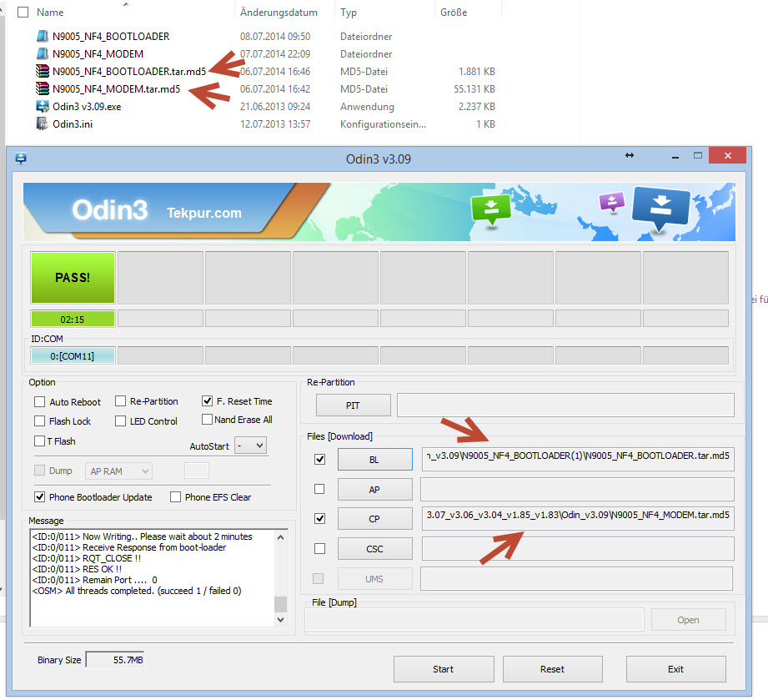Click the 0:[COM11] port indicator
The height and width of the screenshot is (700, 768).
pyautogui.click(x=73, y=356)
